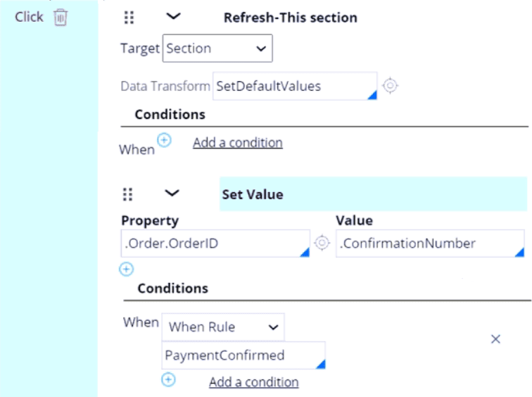
Task: Click plus icon next to first When
Action: (164, 140)
